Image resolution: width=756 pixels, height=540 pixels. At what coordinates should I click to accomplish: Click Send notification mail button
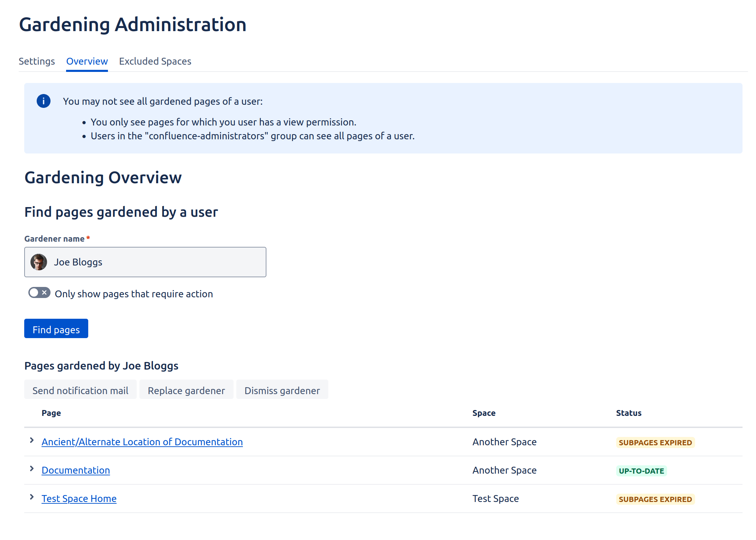point(80,390)
